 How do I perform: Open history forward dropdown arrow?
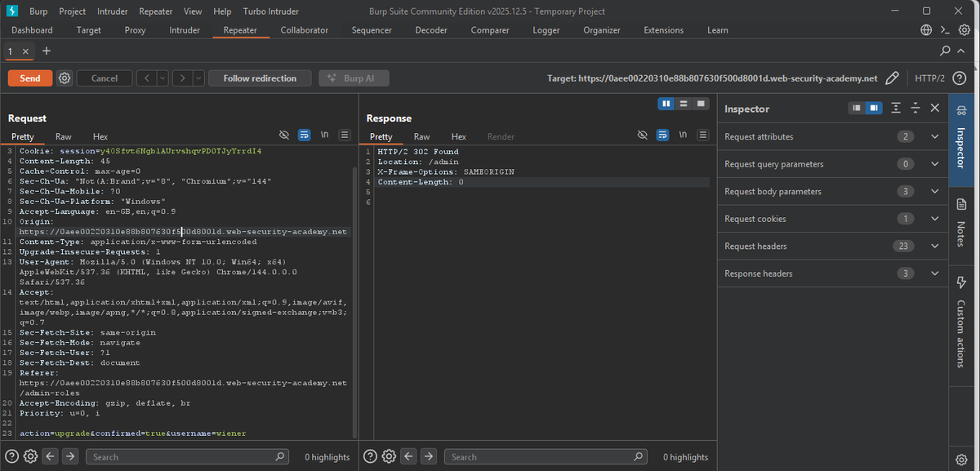click(198, 78)
